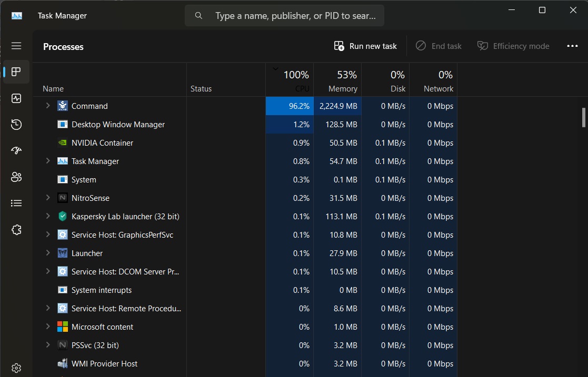588x377 pixels.
Task: Click the search magnifier icon
Action: pos(199,16)
